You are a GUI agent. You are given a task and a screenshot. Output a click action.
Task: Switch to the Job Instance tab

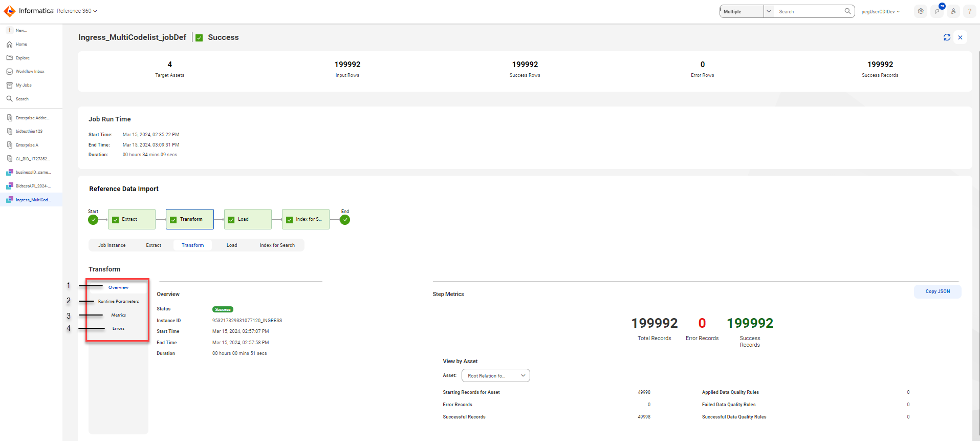click(112, 245)
